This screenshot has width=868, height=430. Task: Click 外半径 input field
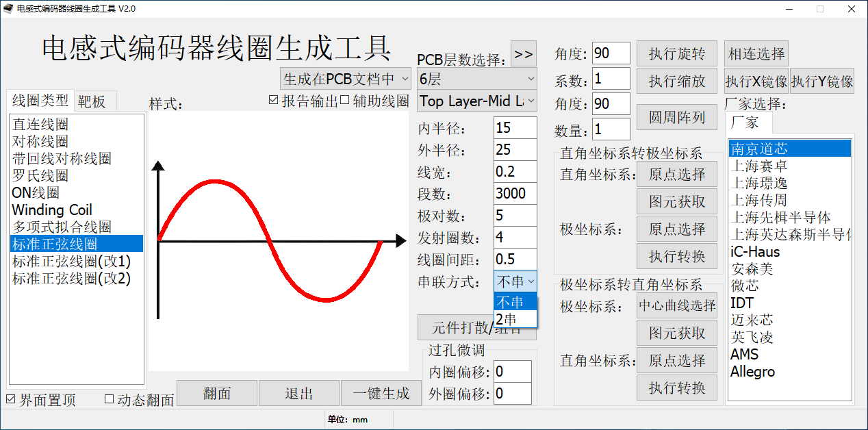(x=515, y=150)
